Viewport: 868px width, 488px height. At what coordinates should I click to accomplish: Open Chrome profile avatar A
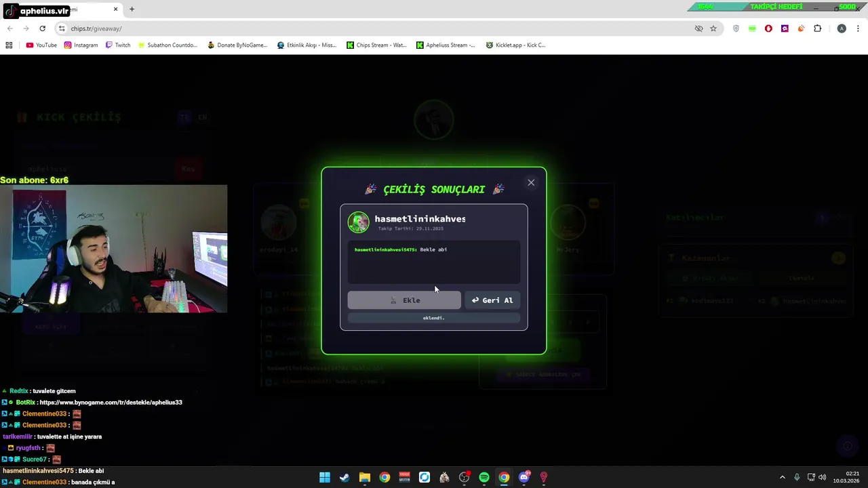pos(842,28)
